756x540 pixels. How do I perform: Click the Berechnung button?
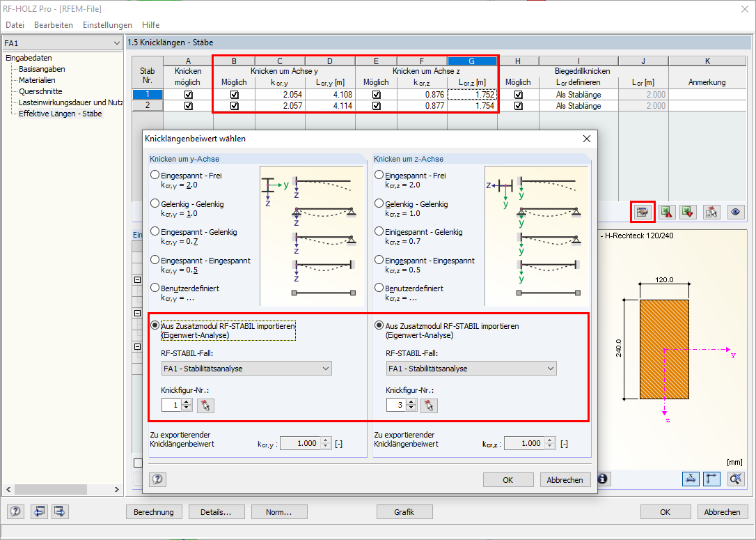[x=154, y=511]
